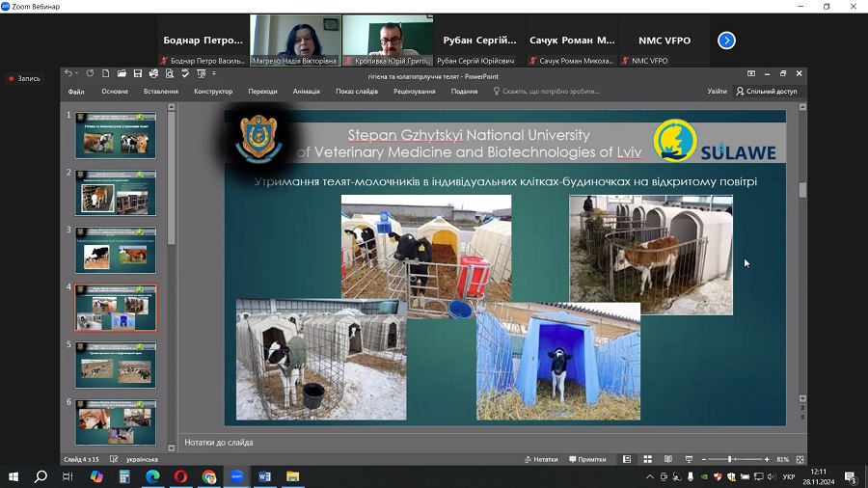Viewport: 868px width, 488px height.
Task: Click the next slide double-arrow button
Action: tap(802, 418)
